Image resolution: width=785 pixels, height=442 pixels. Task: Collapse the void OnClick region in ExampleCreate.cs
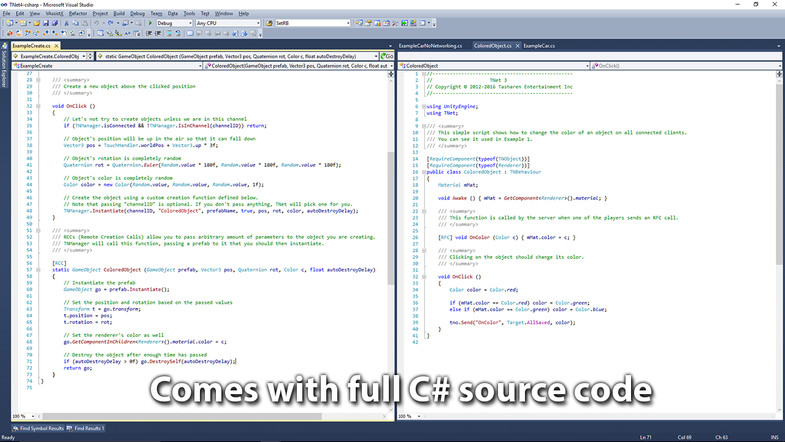pyautogui.click(x=38, y=106)
